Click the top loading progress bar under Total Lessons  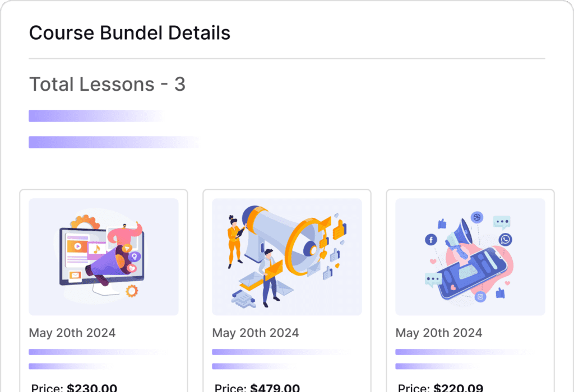pyautogui.click(x=95, y=115)
